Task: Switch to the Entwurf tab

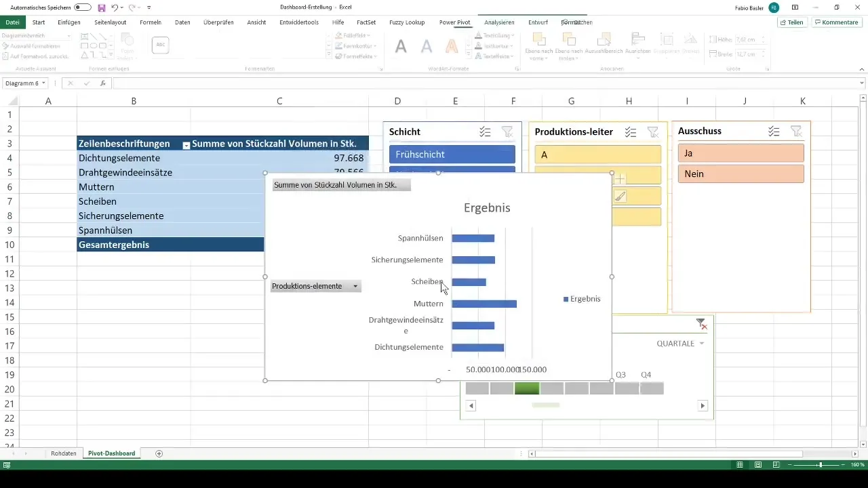Action: click(538, 22)
